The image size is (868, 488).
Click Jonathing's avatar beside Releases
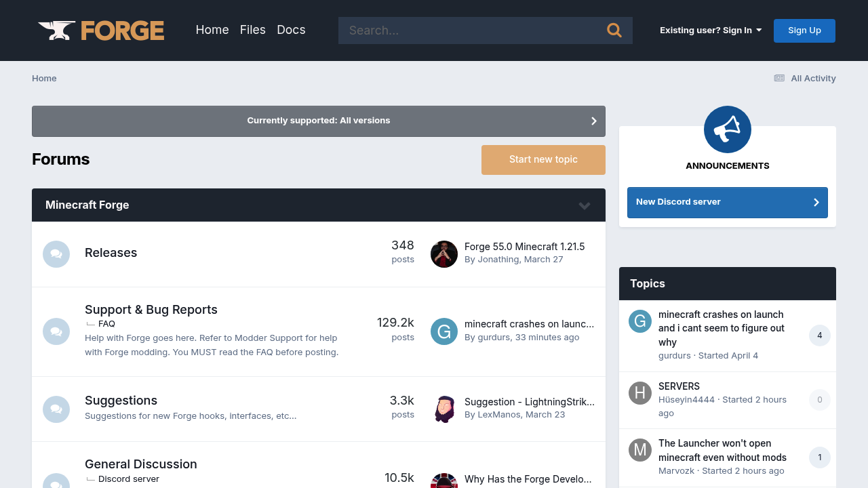click(x=444, y=254)
